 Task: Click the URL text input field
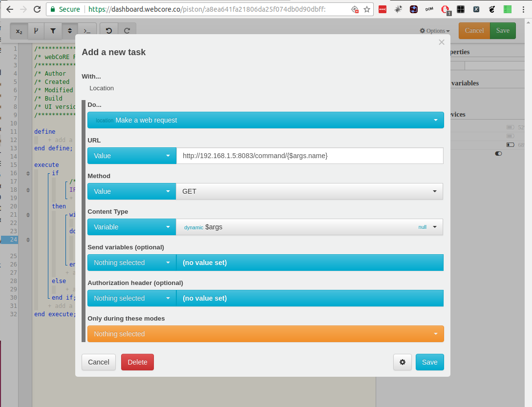click(309, 156)
